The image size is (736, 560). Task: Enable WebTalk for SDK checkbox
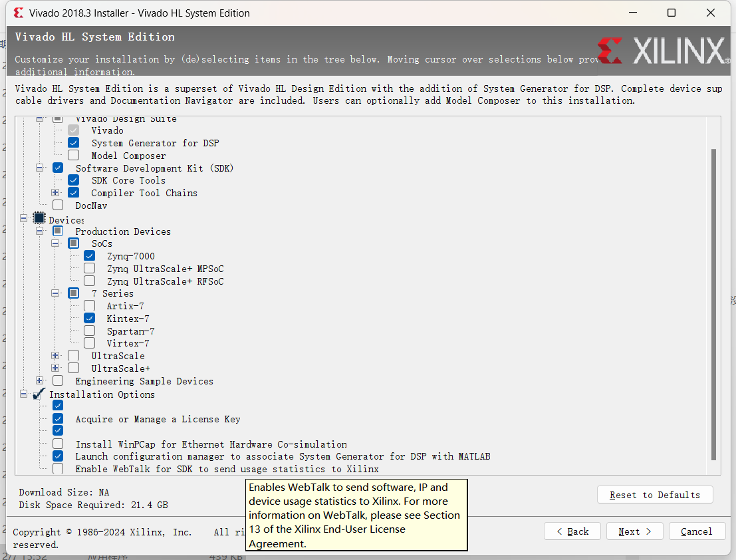coord(58,468)
